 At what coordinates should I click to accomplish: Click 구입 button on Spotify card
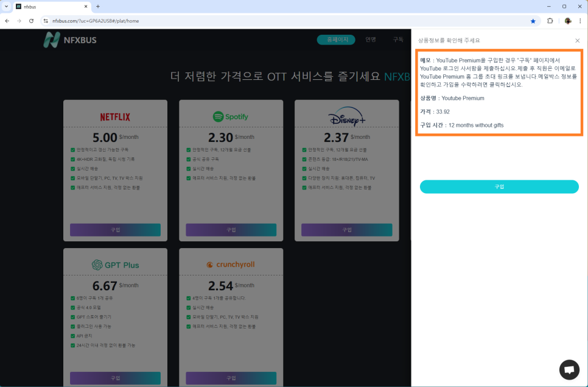(231, 230)
